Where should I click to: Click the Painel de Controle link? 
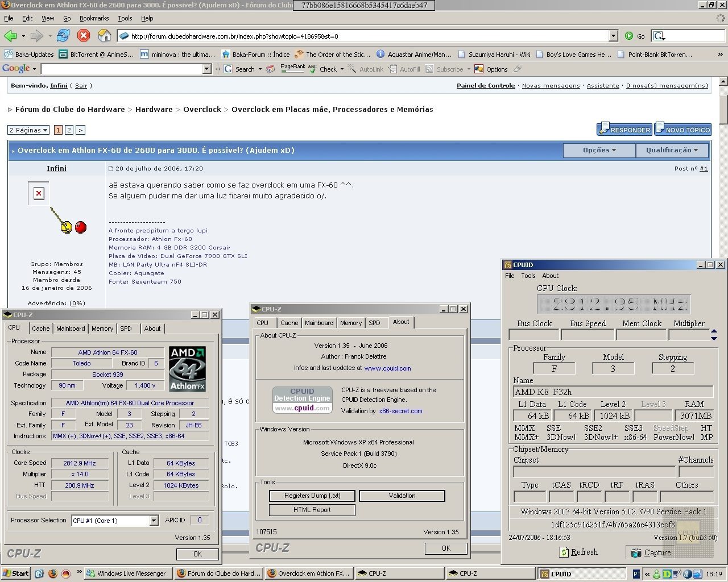click(x=486, y=86)
